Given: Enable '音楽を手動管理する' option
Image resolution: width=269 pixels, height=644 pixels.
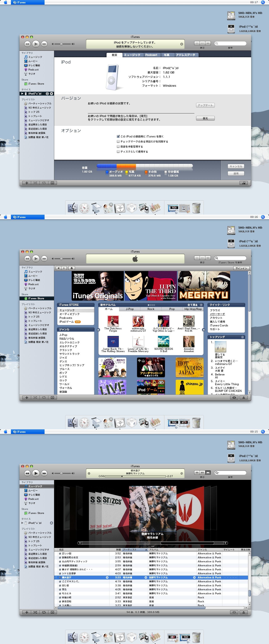Looking at the screenshot, I should 118,146.
